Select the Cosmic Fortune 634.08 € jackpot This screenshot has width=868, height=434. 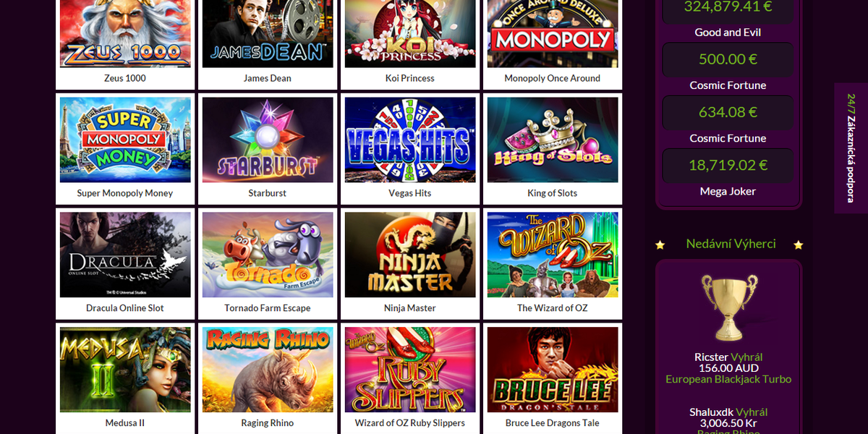coord(729,112)
